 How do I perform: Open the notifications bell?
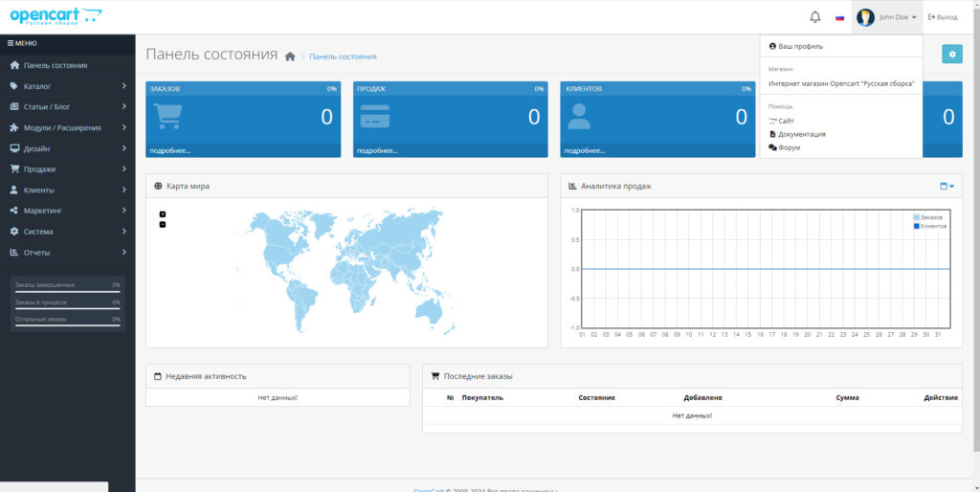pyautogui.click(x=815, y=17)
